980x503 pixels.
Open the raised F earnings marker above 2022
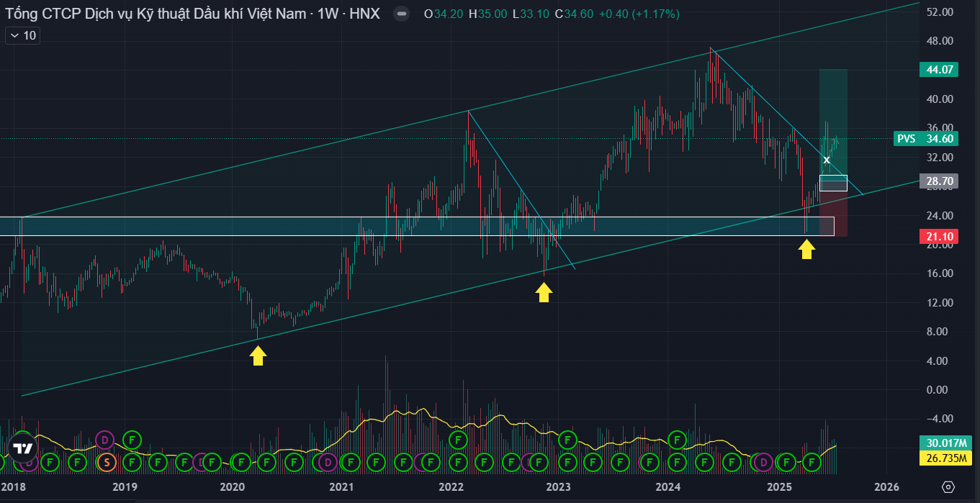(457, 439)
